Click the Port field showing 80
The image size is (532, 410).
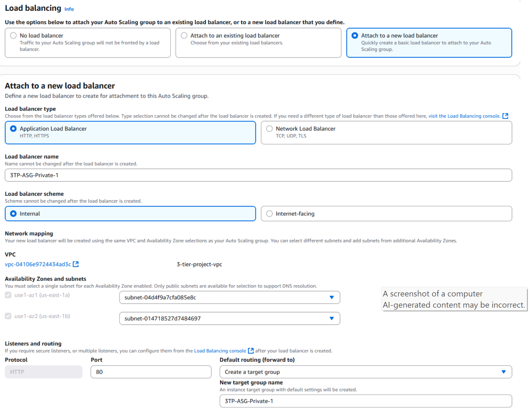click(150, 372)
